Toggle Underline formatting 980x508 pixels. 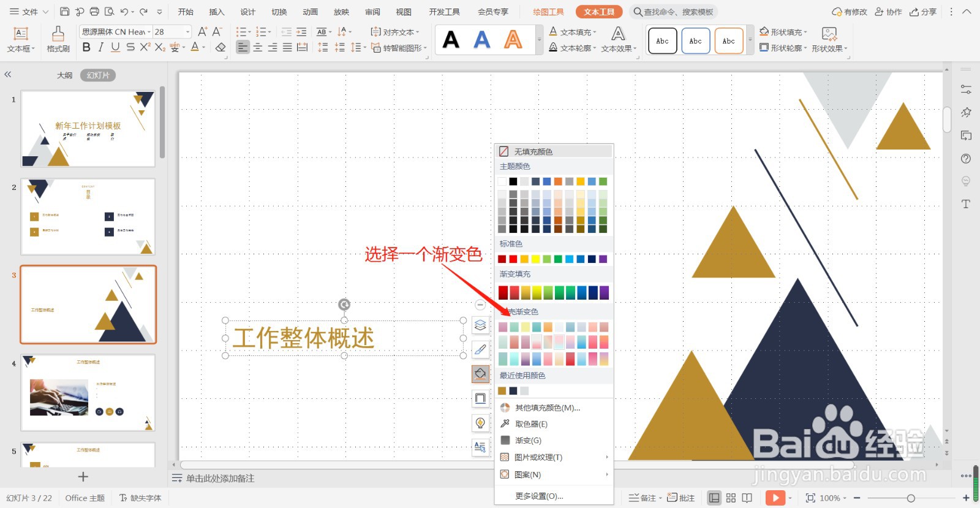coord(116,47)
